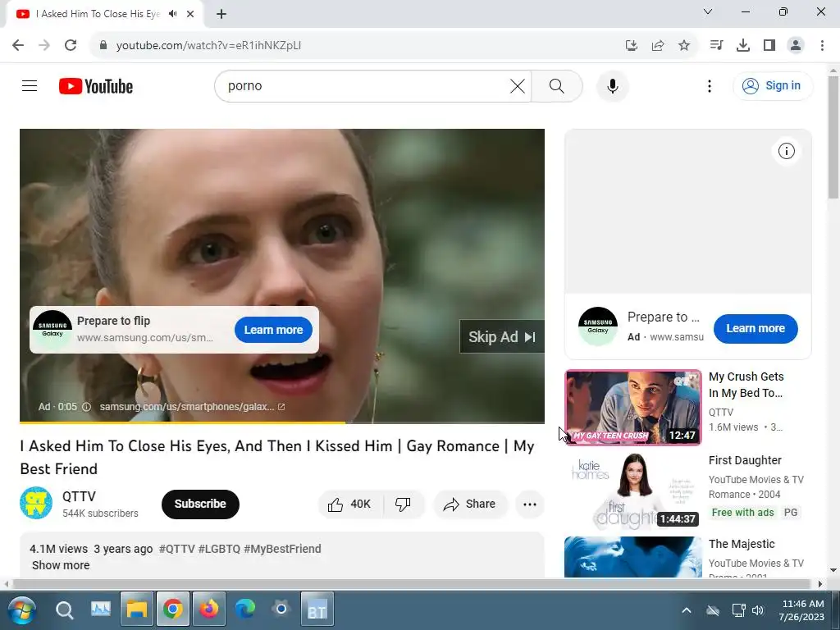
Task: Go back in browser history
Action: click(18, 45)
